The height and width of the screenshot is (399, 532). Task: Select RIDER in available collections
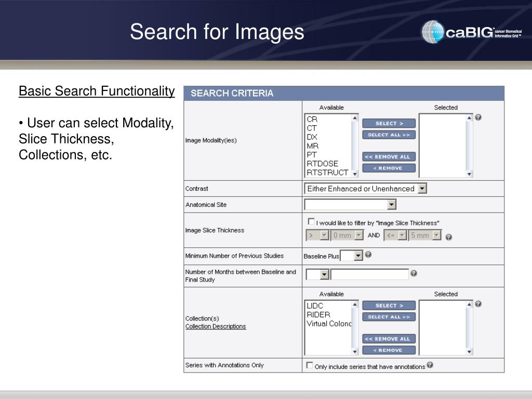(318, 314)
